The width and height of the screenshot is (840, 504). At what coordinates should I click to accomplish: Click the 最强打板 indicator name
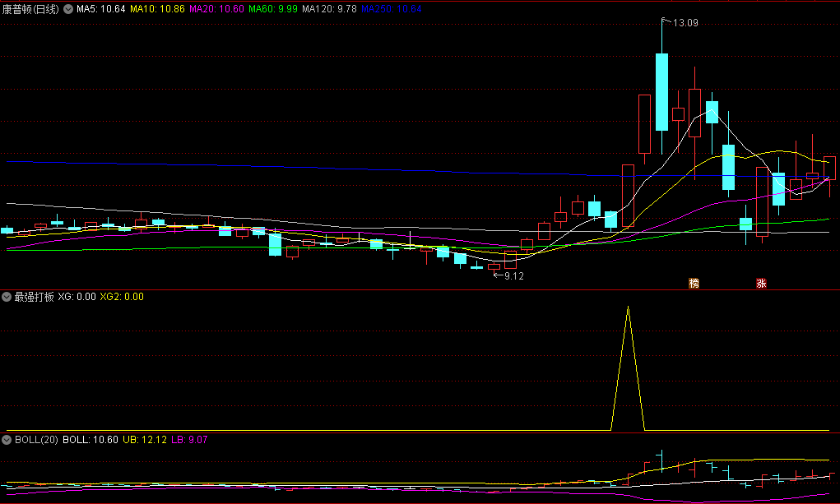click(35, 297)
